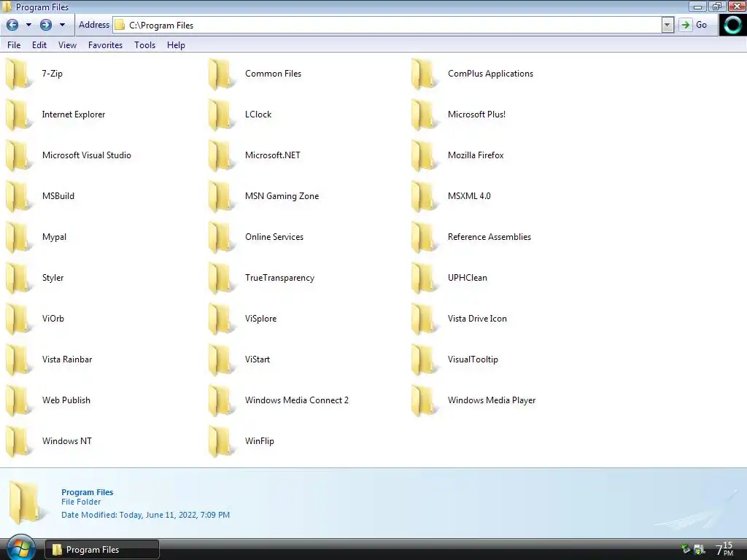Click the Forward navigation arrow
This screenshot has width=747, height=560.
click(x=46, y=25)
